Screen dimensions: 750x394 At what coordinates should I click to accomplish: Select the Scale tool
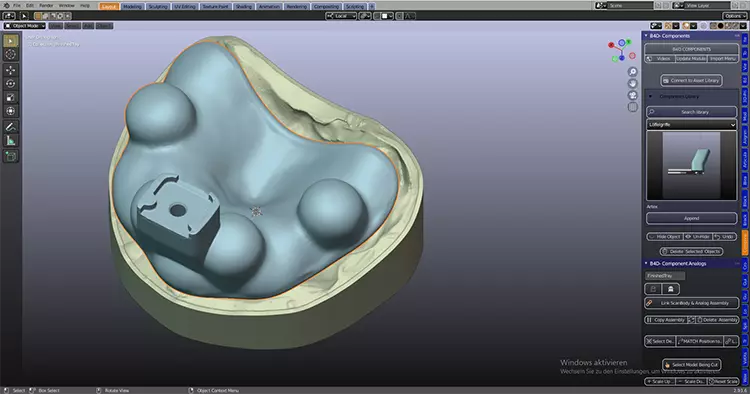click(11, 98)
